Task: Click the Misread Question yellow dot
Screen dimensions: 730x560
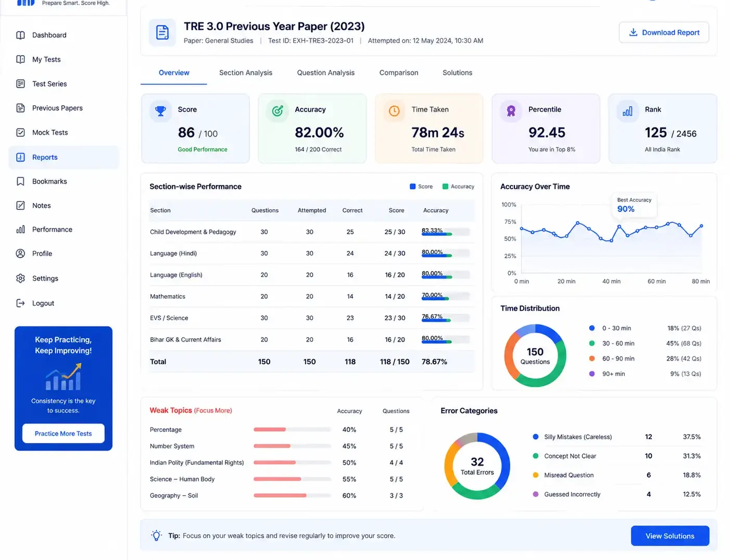Action: click(536, 475)
